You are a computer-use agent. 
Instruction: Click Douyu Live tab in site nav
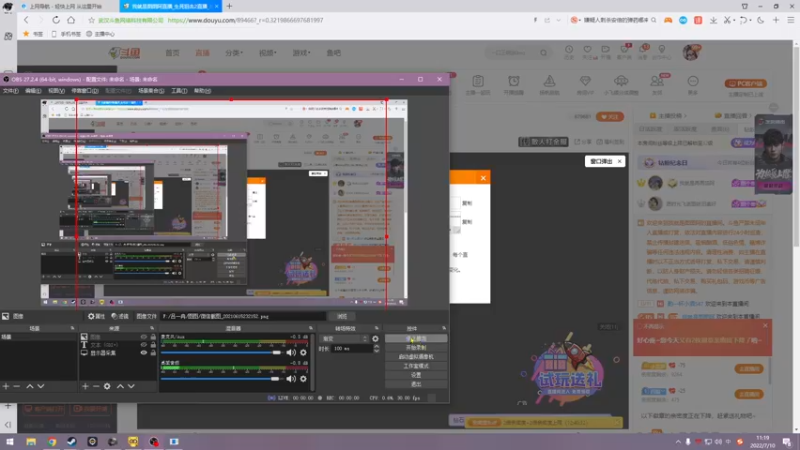click(x=202, y=53)
